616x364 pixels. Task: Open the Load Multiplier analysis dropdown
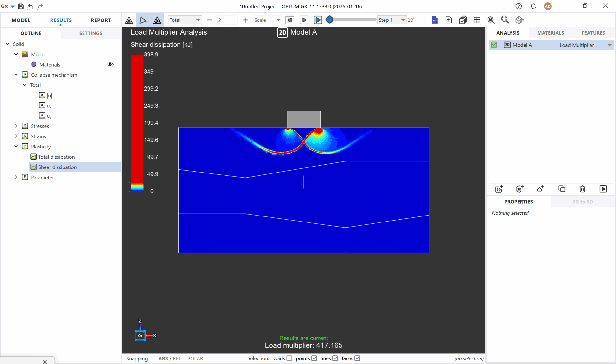pos(609,45)
